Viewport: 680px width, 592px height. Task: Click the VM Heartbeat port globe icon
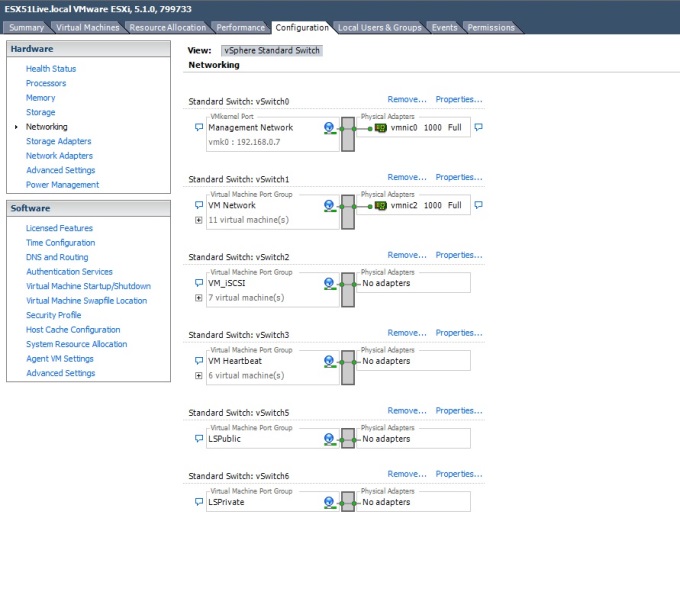[330, 361]
